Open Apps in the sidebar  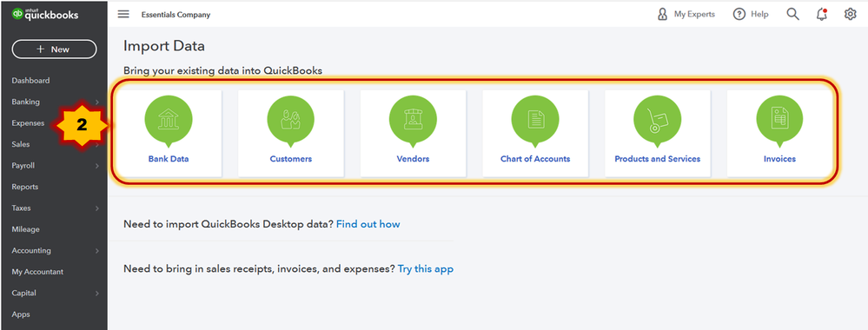pos(21,314)
